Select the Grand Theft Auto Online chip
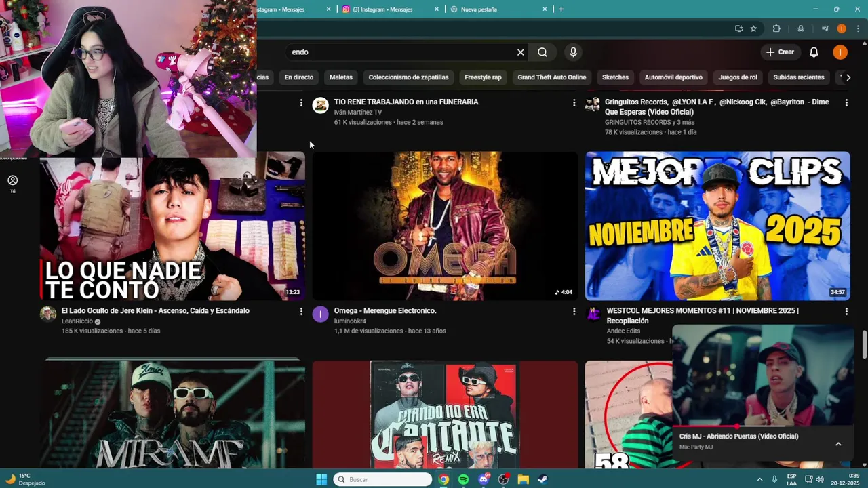The height and width of the screenshot is (488, 868). 552,77
